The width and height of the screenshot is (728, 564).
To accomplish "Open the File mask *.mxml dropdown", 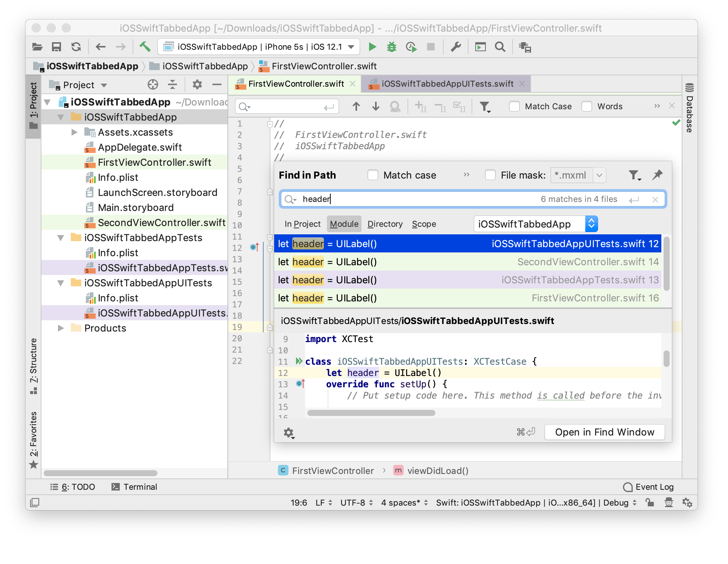I will click(x=600, y=175).
